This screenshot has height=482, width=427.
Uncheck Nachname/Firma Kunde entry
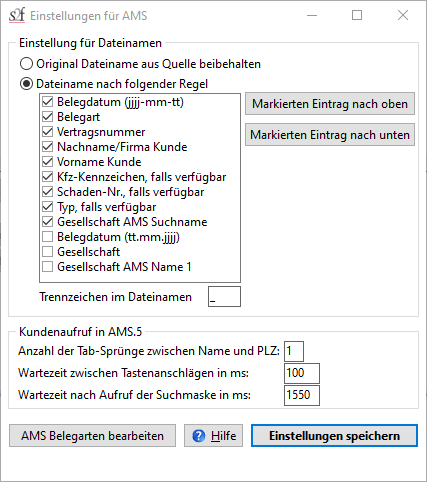tap(47, 147)
